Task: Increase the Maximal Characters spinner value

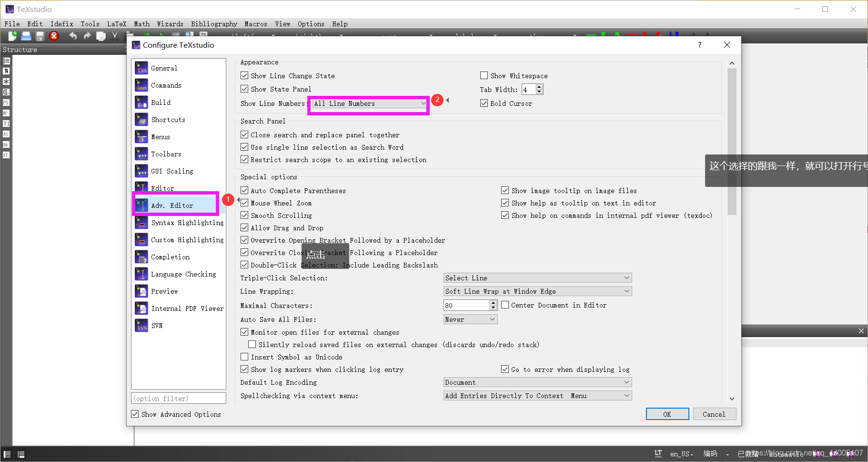Action: (x=493, y=303)
